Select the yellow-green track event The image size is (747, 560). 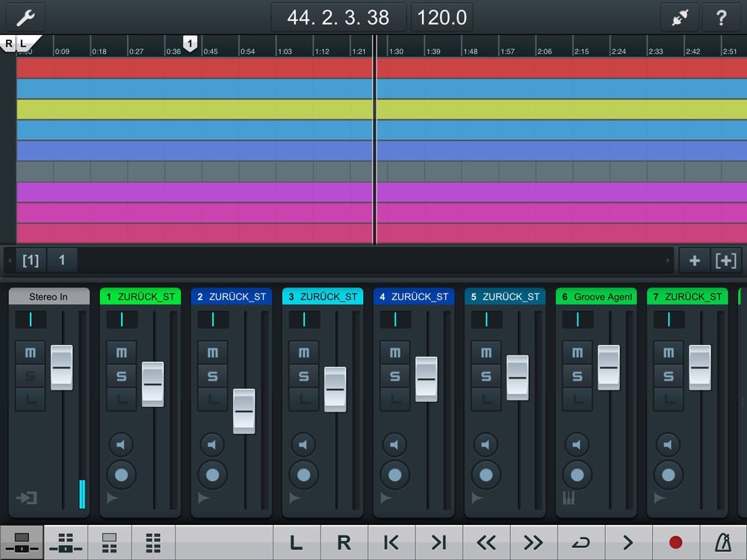point(382,109)
